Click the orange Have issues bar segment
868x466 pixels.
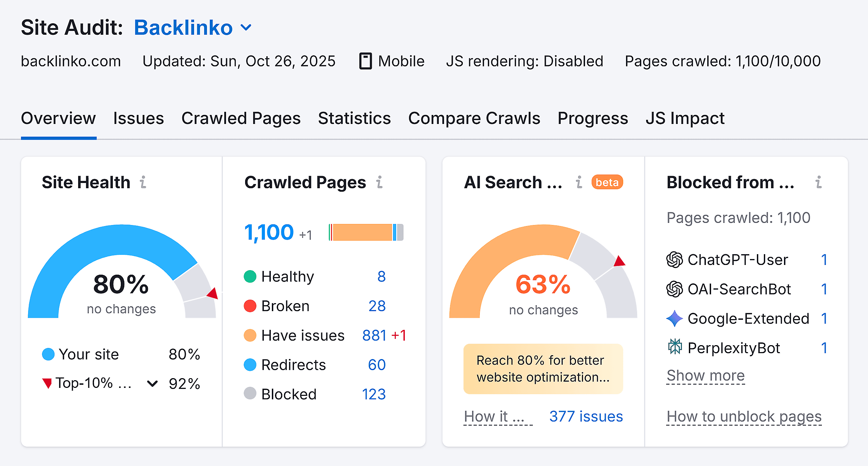[x=362, y=232]
